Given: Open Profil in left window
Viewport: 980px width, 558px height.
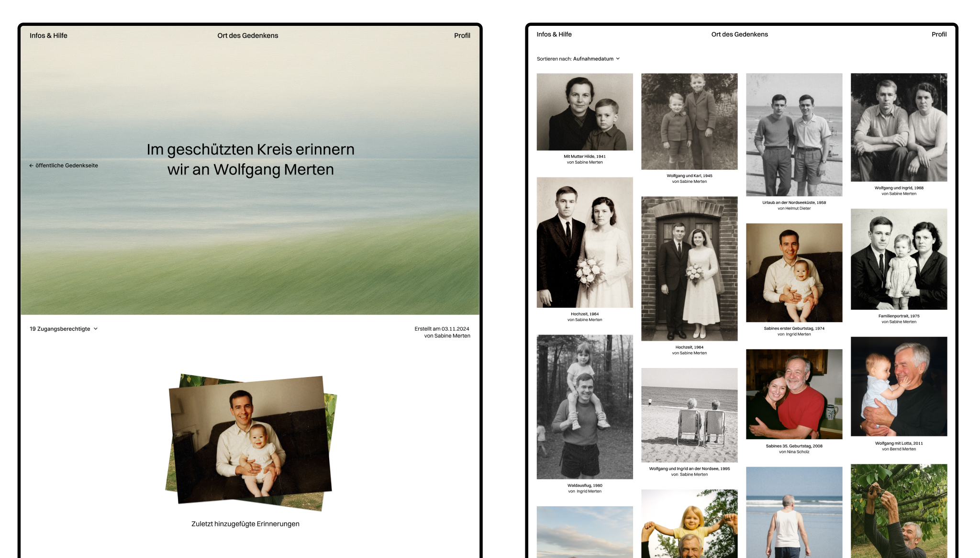Looking at the screenshot, I should pos(462,35).
